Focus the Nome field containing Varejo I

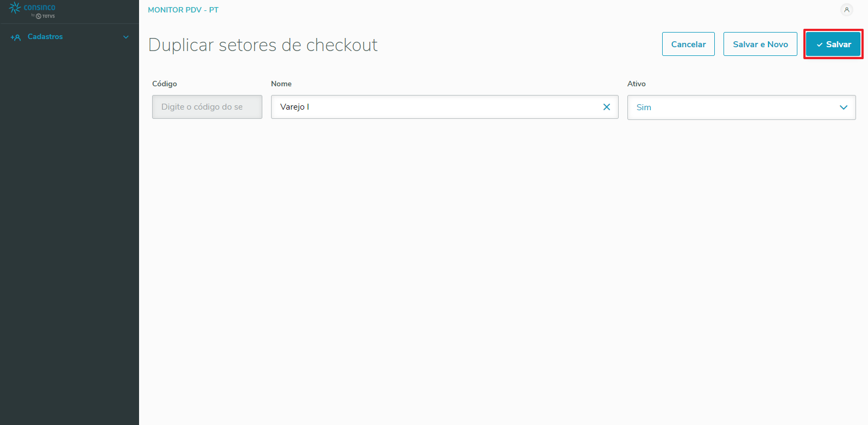tap(435, 107)
